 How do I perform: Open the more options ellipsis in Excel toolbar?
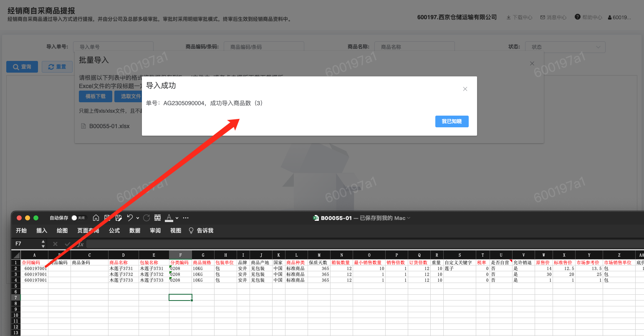(186, 218)
